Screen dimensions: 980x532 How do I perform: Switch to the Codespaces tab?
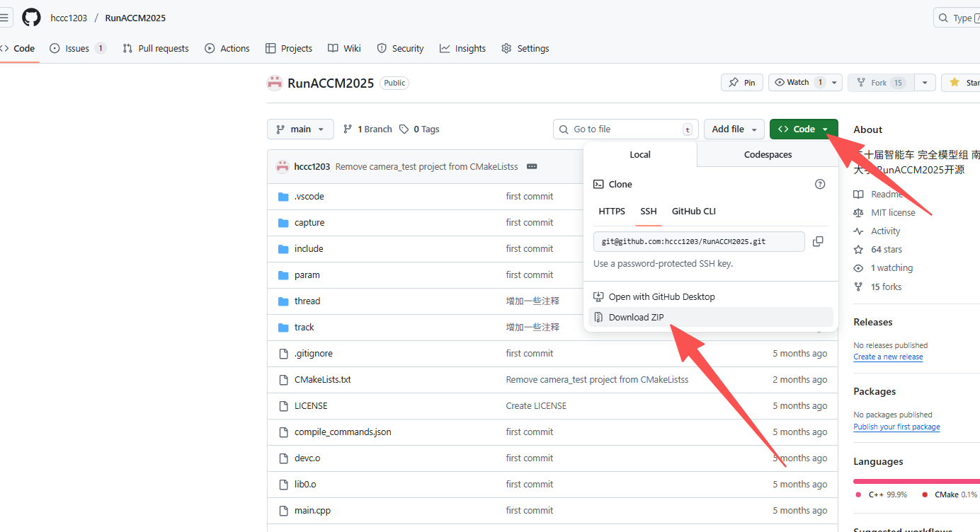point(768,155)
